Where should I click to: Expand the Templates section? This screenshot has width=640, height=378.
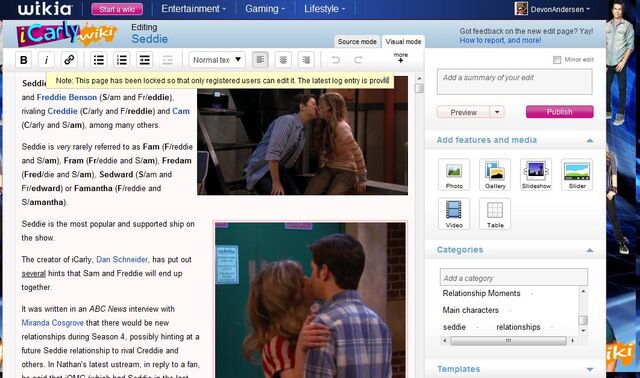[x=589, y=369]
